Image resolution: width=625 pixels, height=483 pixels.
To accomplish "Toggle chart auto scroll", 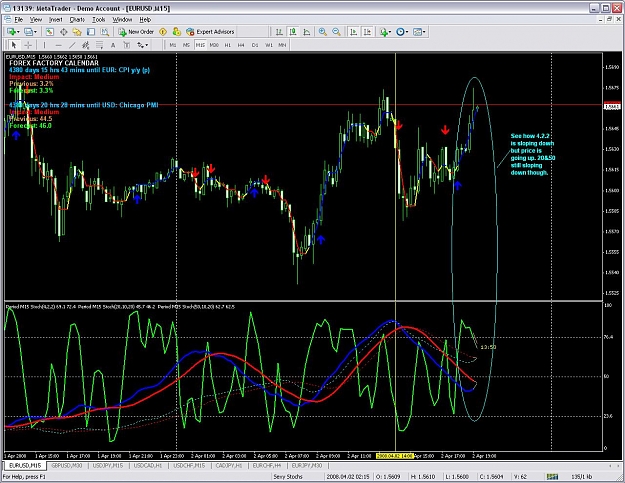I will 353,32.
